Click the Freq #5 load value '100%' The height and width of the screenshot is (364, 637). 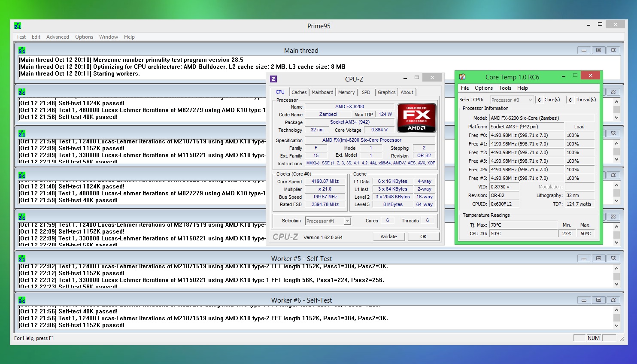[579, 178]
